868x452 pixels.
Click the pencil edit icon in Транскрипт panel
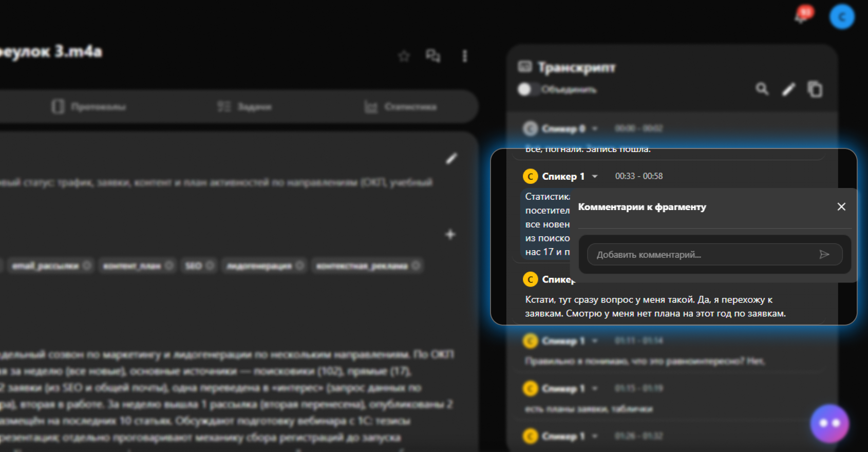(x=788, y=89)
